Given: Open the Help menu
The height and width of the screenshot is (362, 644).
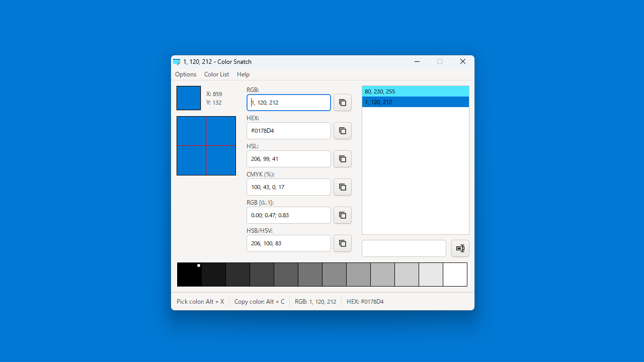Looking at the screenshot, I should point(243,74).
